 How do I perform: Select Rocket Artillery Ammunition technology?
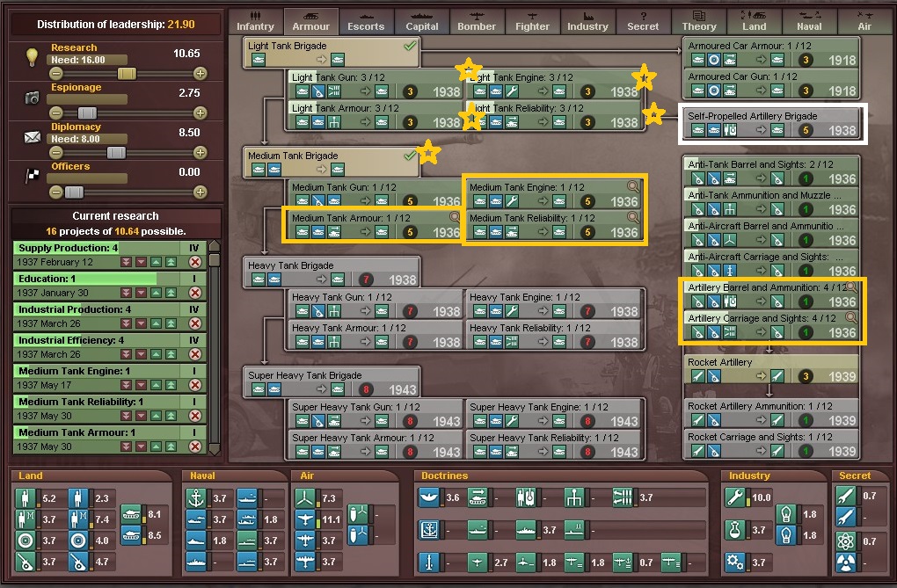tap(772, 413)
